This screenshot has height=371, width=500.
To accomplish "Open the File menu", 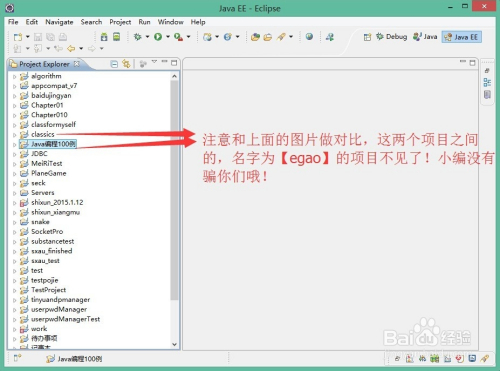I will click(x=13, y=22).
